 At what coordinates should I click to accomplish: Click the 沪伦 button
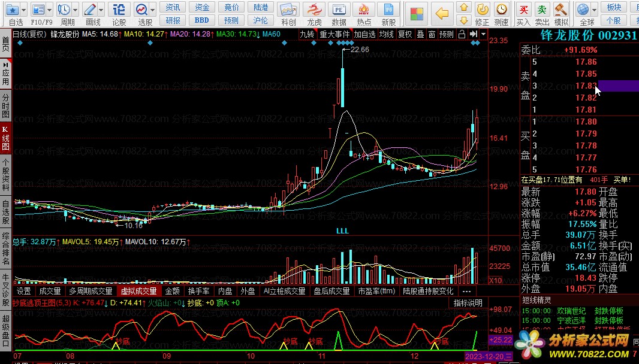(260, 20)
